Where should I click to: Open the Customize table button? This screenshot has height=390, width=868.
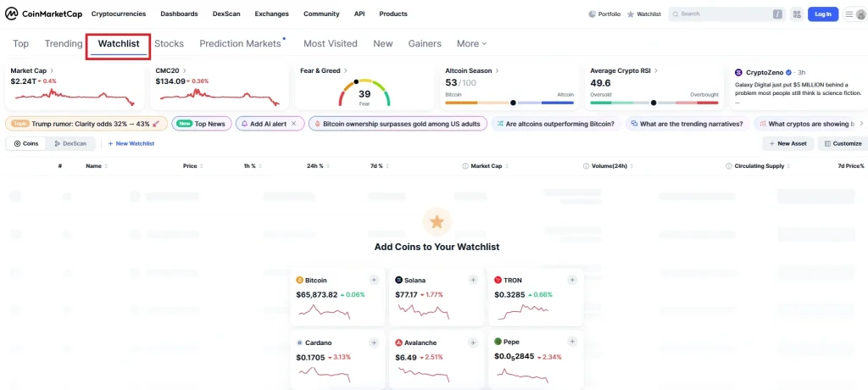pos(843,143)
